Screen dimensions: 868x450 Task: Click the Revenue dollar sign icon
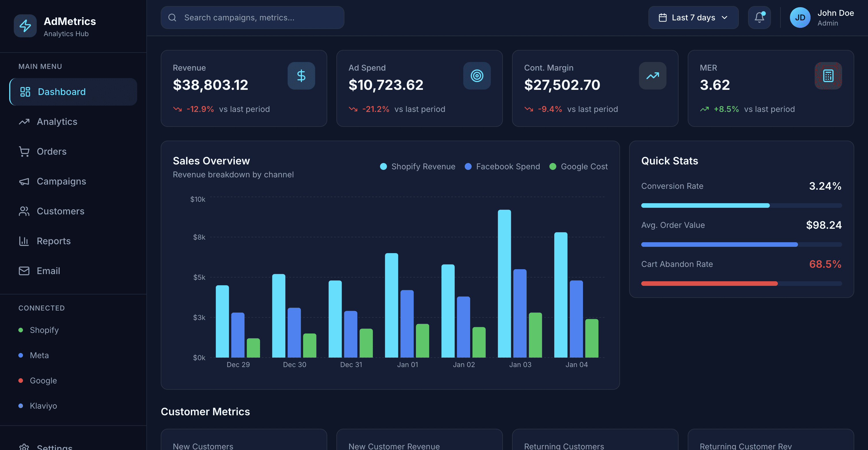(301, 76)
